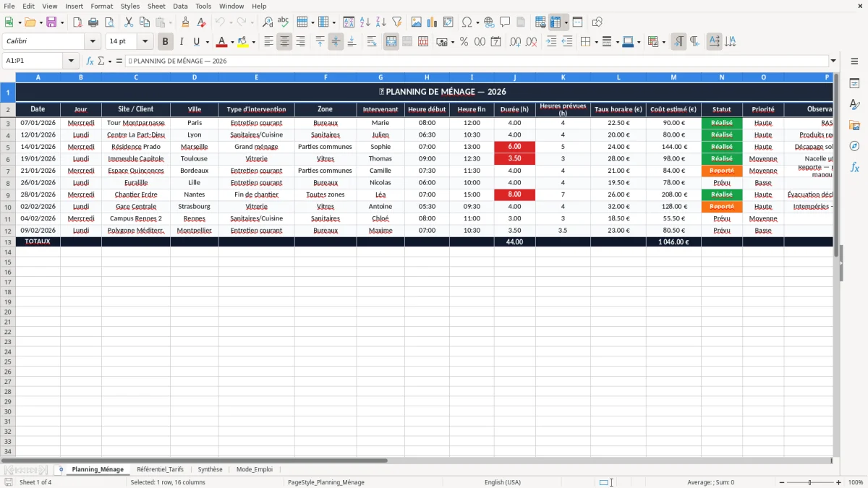Image resolution: width=868 pixels, height=488 pixels.
Task: Toggle Freeze Rows and Columns
Action: point(556,22)
